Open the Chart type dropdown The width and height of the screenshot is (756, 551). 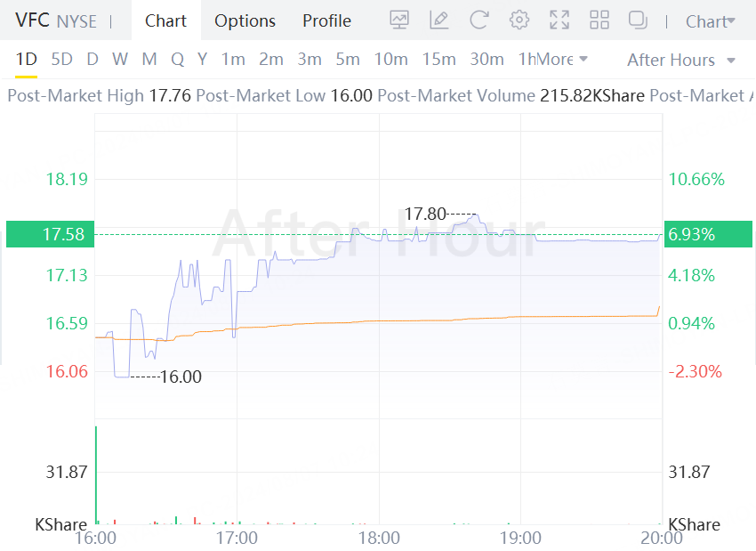tap(711, 21)
